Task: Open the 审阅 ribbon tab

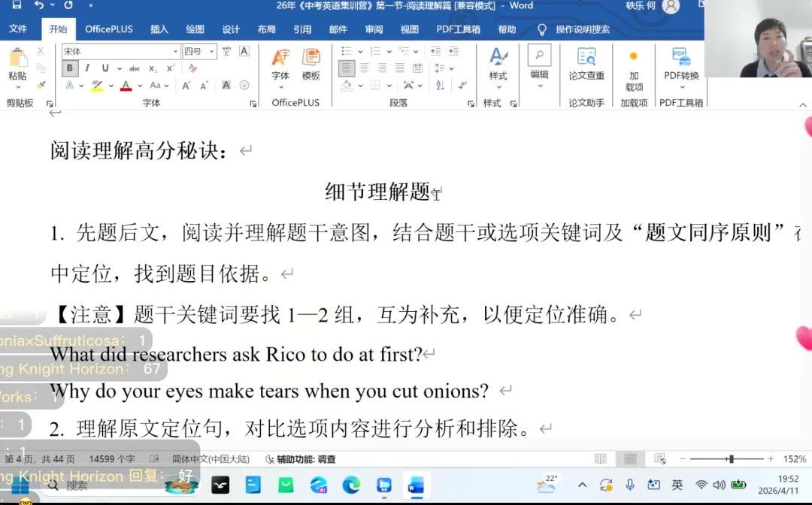Action: click(374, 29)
